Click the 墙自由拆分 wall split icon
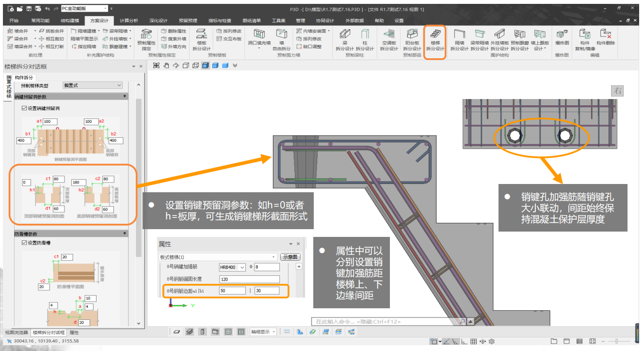The image size is (644, 351). click(x=281, y=39)
